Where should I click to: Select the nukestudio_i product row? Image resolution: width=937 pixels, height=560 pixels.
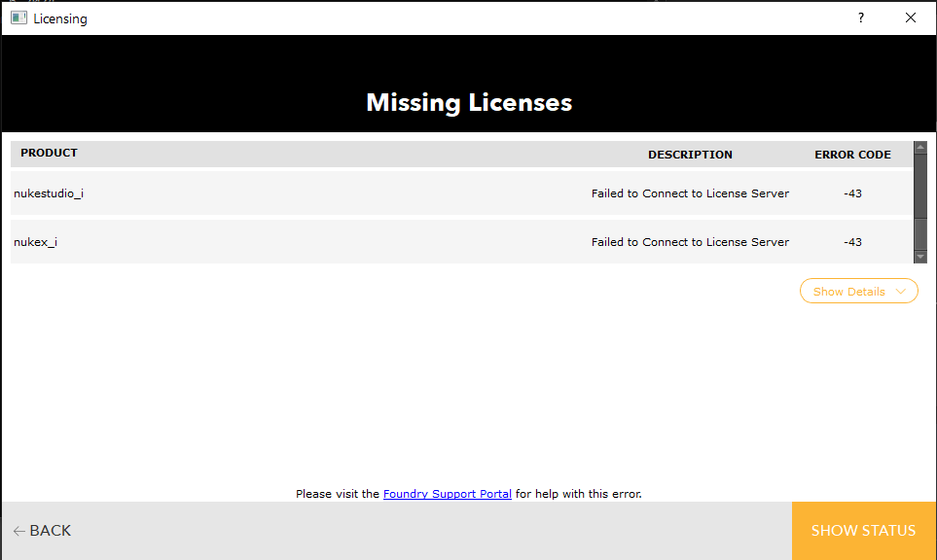click(x=461, y=193)
